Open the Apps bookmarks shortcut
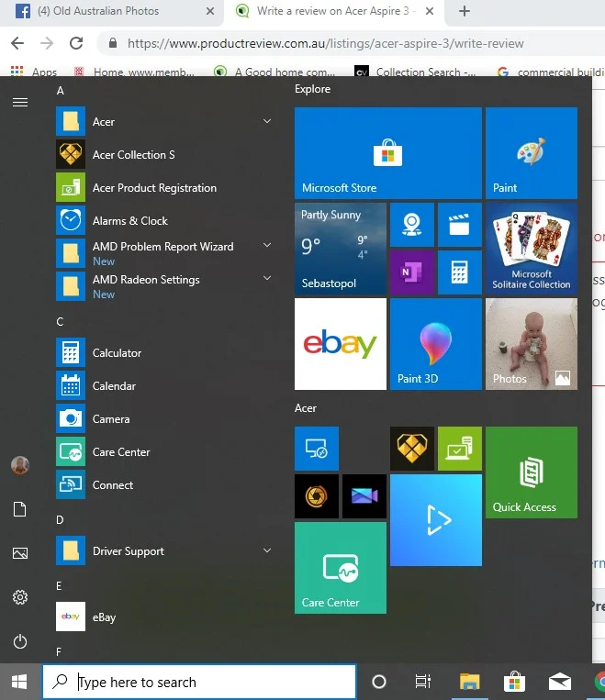Viewport: 605px width, 700px height. pos(34,72)
